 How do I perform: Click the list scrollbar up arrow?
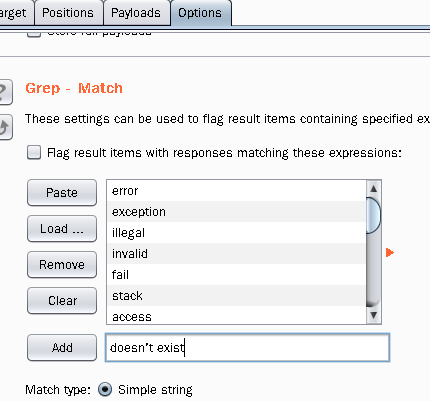click(374, 189)
